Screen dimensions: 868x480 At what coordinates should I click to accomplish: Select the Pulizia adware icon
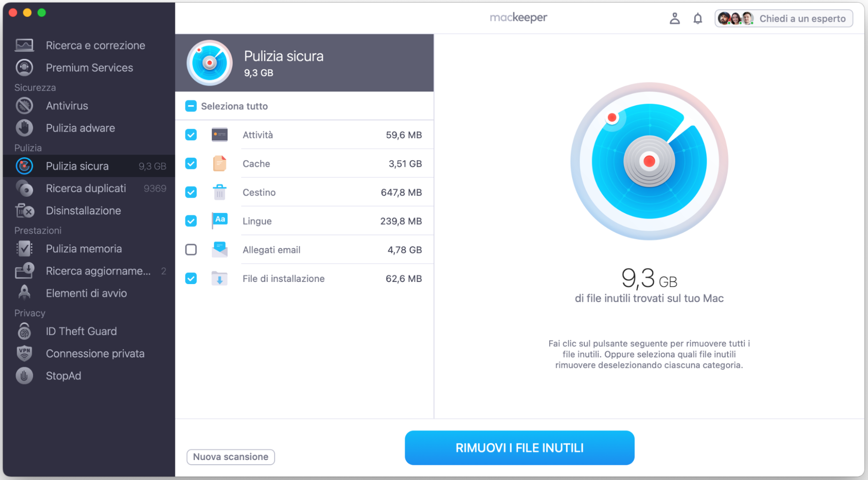pyautogui.click(x=24, y=128)
